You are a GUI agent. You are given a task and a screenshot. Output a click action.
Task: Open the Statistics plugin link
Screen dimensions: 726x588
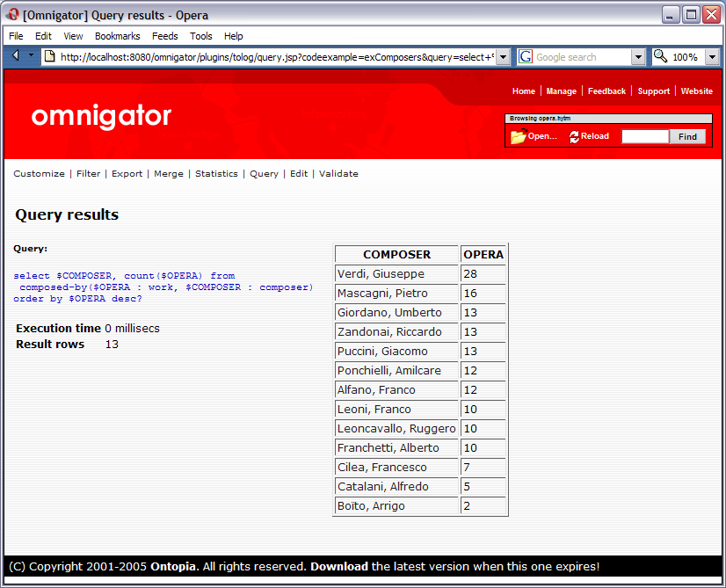pyautogui.click(x=216, y=173)
